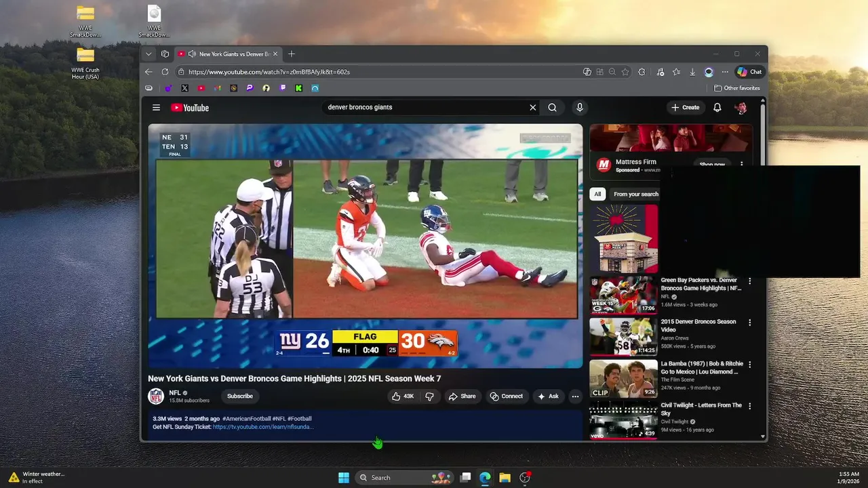Clear the YouTube search box text
Image resolution: width=868 pixels, height=488 pixels.
tap(532, 107)
